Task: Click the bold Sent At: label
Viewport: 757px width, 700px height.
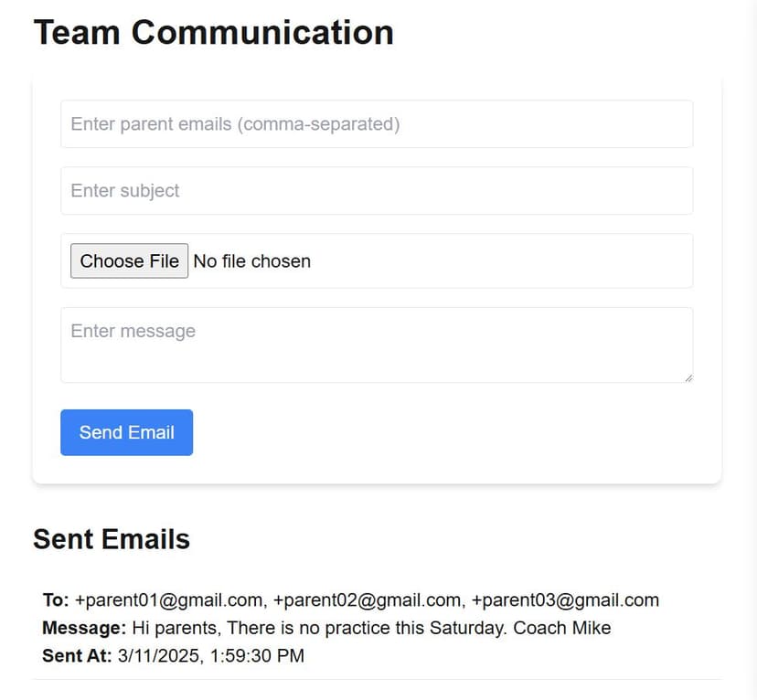Action: tap(77, 655)
